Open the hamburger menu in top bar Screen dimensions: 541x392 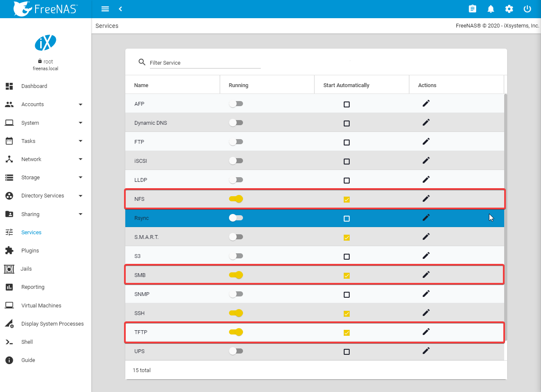click(x=105, y=9)
